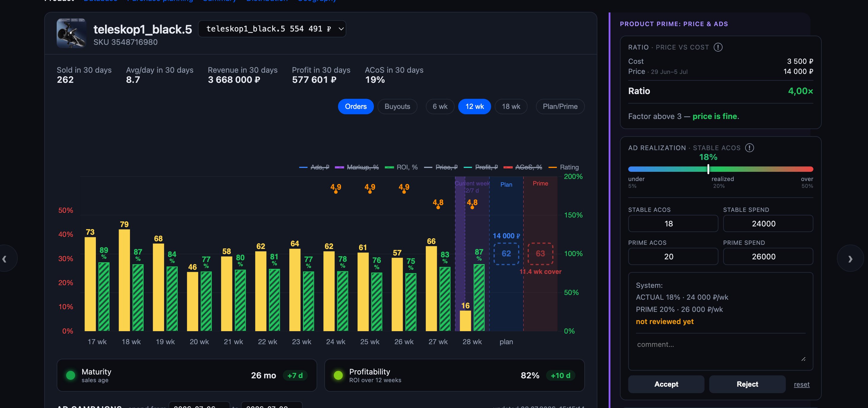
Task: Click the Prime ACoS input field
Action: 673,256
